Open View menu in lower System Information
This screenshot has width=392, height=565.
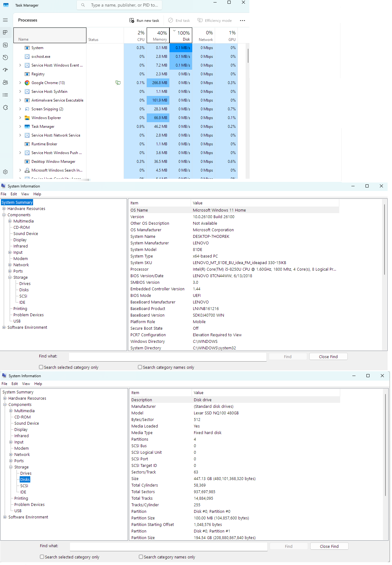click(x=26, y=384)
